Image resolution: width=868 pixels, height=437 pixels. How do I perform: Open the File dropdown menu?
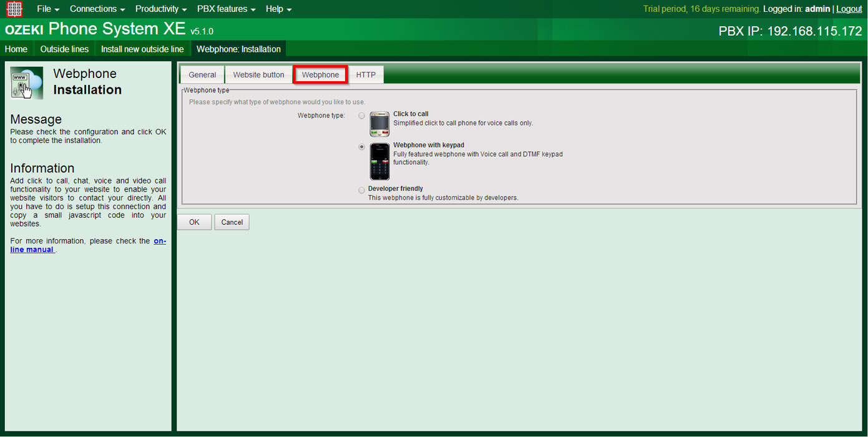coord(49,9)
